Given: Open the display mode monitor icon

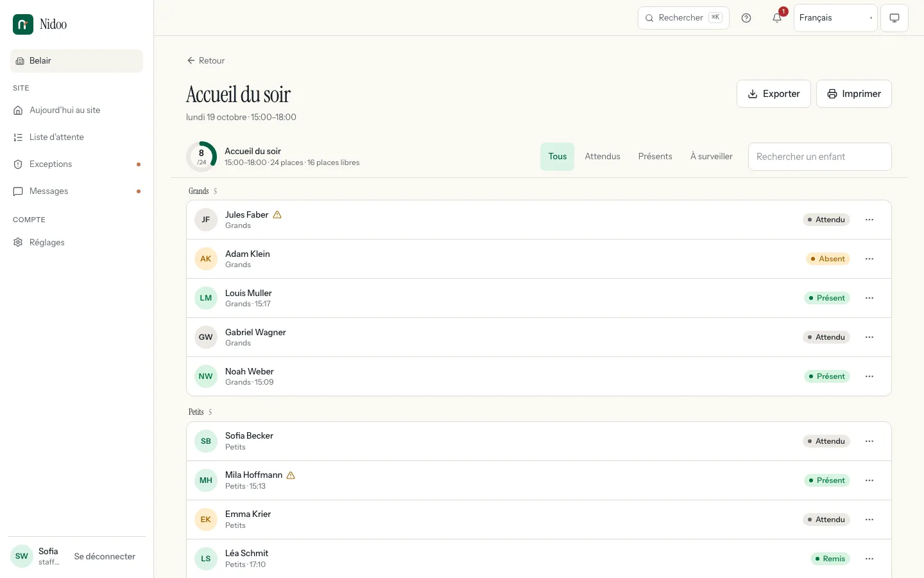Looking at the screenshot, I should pos(894,18).
